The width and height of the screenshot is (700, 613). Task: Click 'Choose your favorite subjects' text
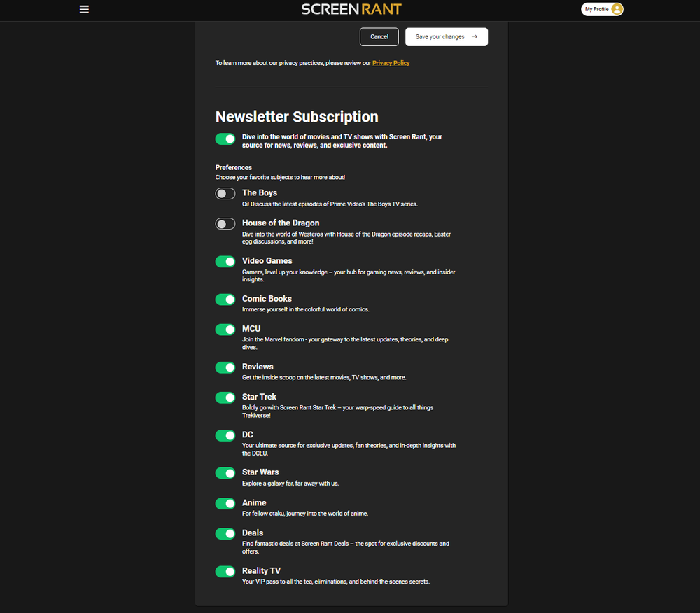(280, 178)
